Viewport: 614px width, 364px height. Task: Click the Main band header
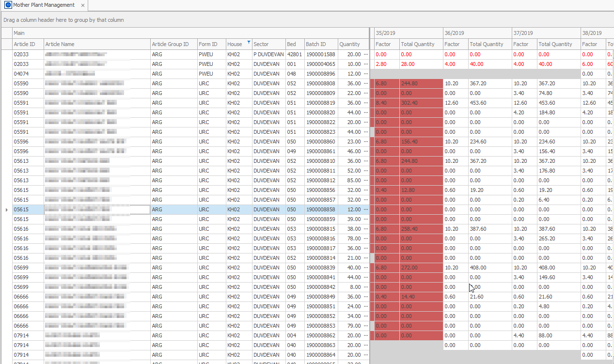click(x=191, y=33)
